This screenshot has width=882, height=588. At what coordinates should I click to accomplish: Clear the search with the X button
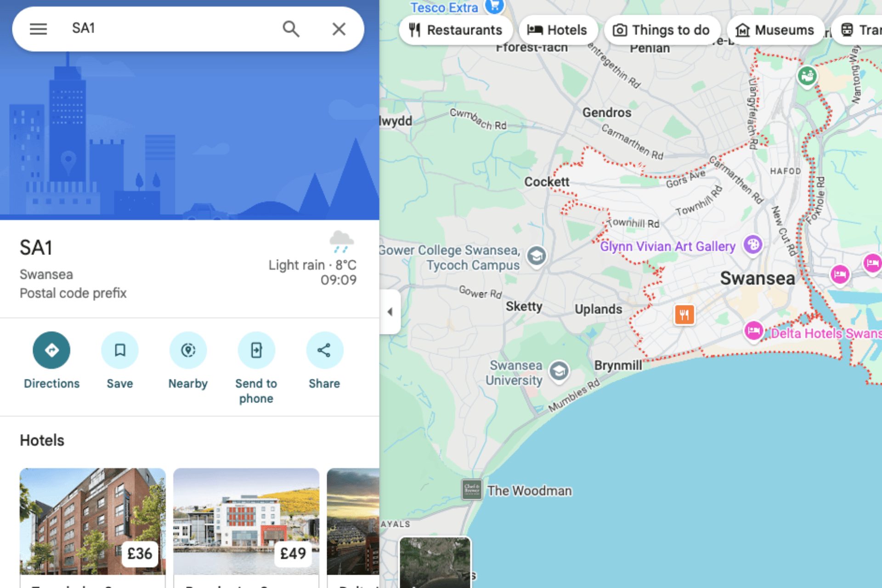339,28
